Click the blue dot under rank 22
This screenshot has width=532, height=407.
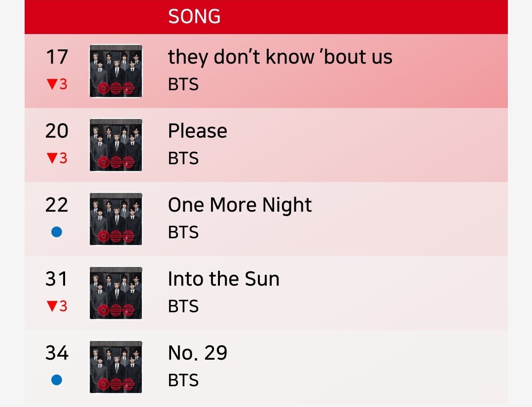(57, 232)
